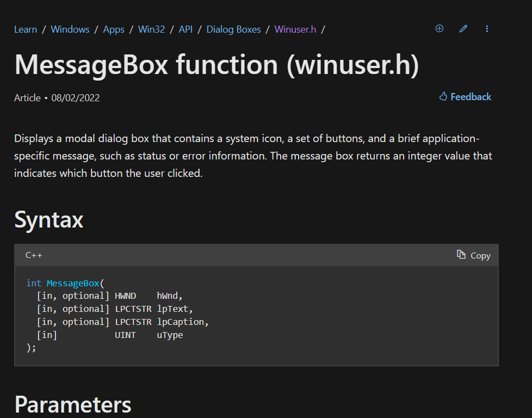Open the Apps breadcrumb link
The width and height of the screenshot is (532, 418).
[x=114, y=29]
